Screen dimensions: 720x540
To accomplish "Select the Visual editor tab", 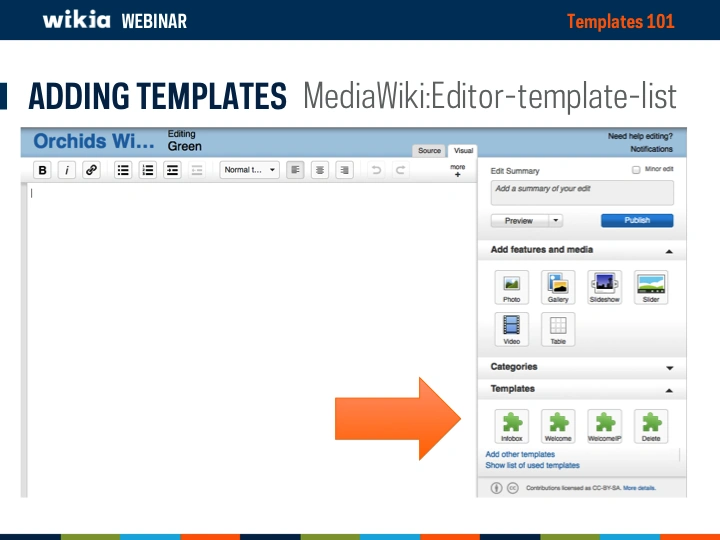I will pos(463,151).
